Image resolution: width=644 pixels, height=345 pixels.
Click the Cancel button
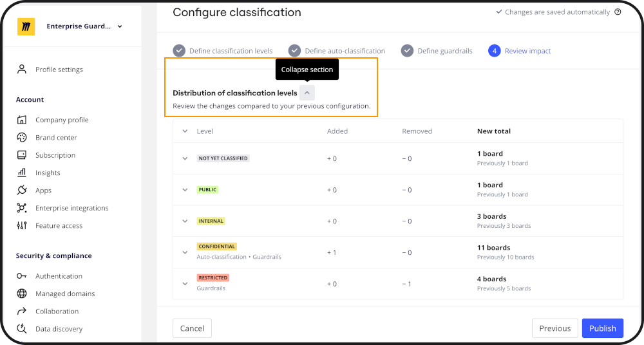[192, 328]
